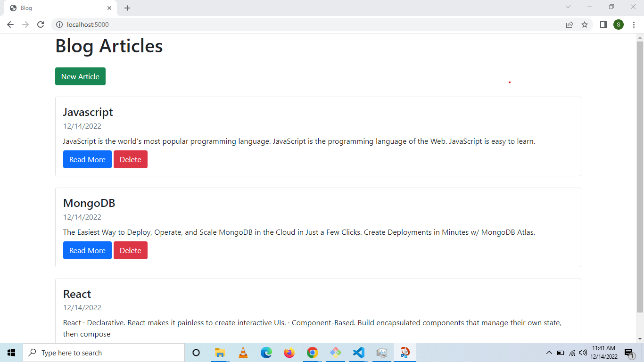Screen dimensions: 644x362
Task: Close the Blog tab
Action: [109, 8]
